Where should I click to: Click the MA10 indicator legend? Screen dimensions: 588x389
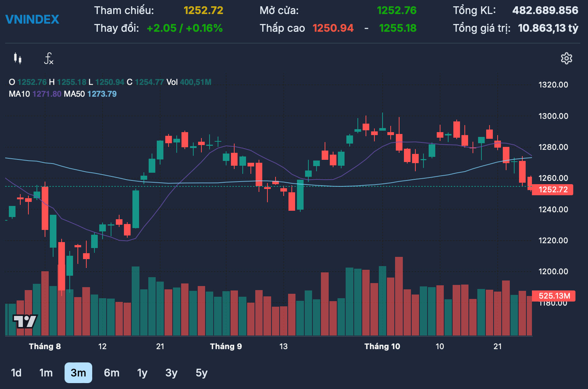35,94
